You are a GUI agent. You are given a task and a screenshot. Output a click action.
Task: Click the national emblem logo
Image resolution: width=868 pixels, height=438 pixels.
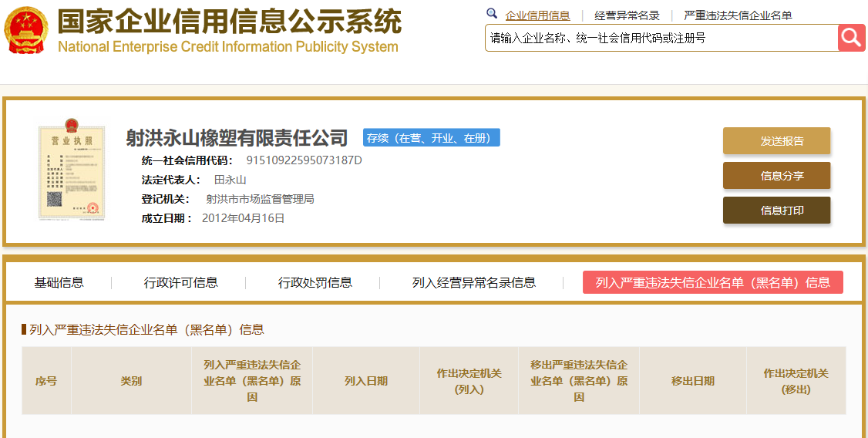tap(26, 30)
